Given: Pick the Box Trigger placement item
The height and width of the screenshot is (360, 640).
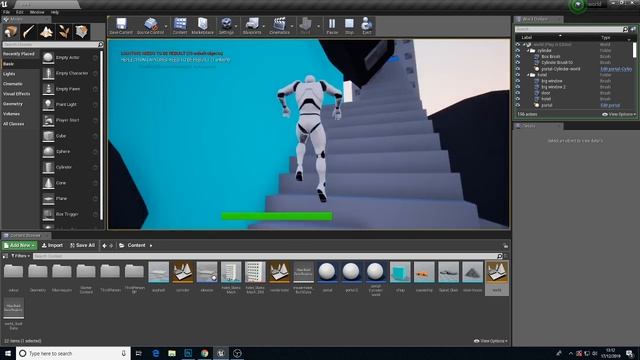Looking at the screenshot, I should coord(70,214).
